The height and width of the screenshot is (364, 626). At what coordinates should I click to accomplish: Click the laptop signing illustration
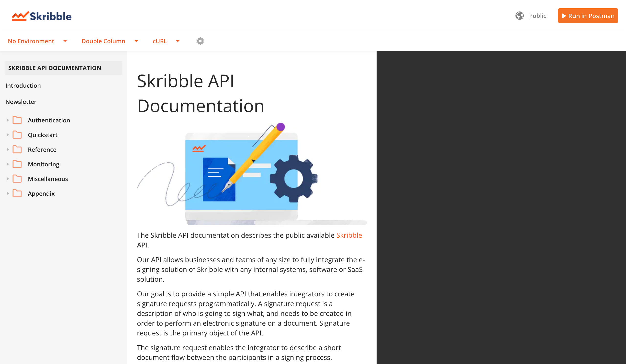coord(252,174)
